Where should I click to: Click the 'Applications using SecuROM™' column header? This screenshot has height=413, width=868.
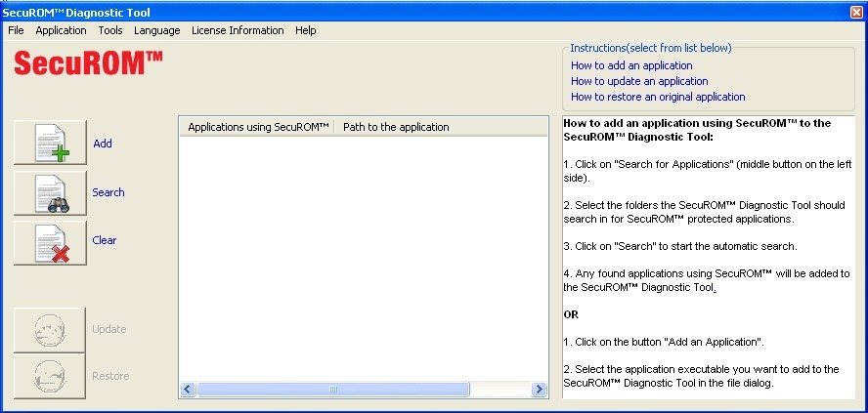click(258, 127)
